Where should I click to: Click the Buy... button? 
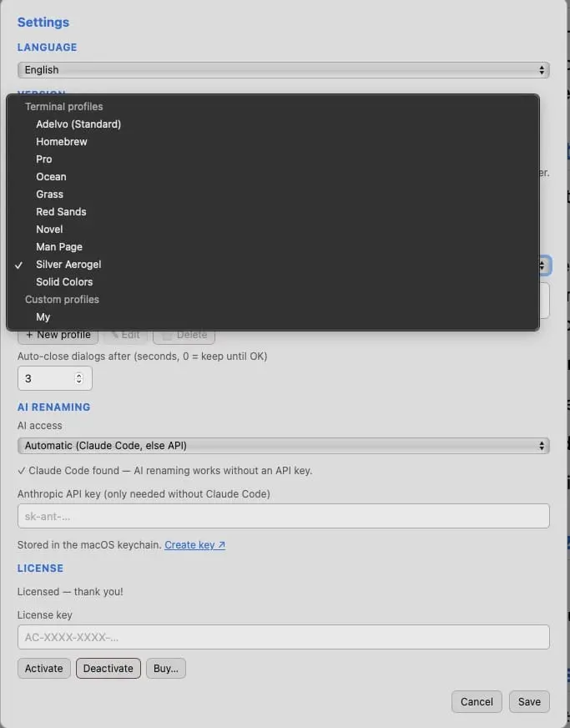click(166, 668)
